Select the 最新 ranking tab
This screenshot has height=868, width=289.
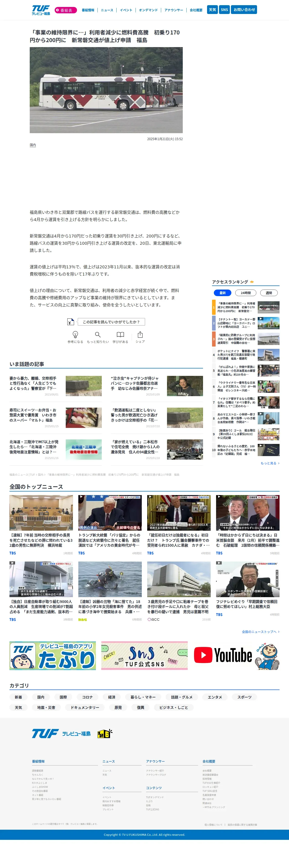[x=223, y=293]
